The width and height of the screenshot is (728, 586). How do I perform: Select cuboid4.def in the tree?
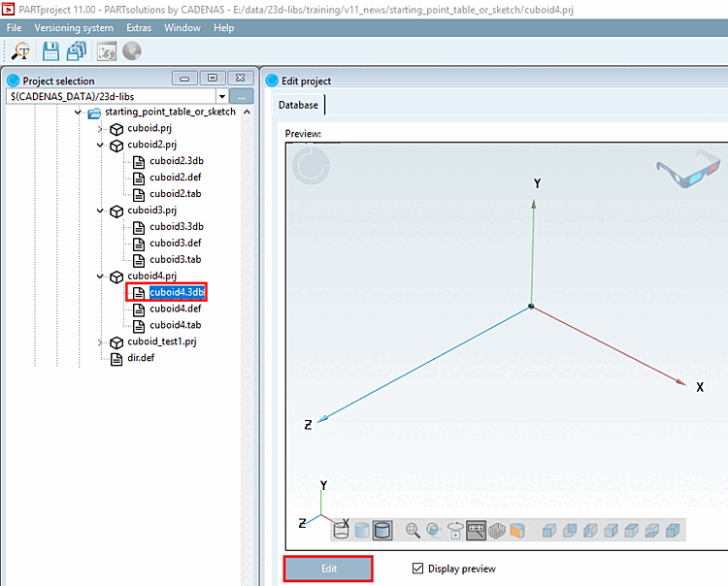175,309
